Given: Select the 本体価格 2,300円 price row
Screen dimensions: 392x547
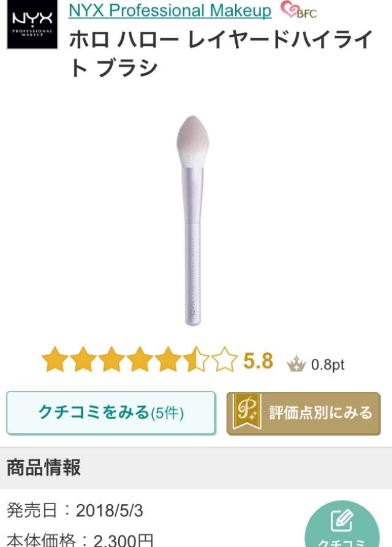Looking at the screenshot, I should (80, 539).
